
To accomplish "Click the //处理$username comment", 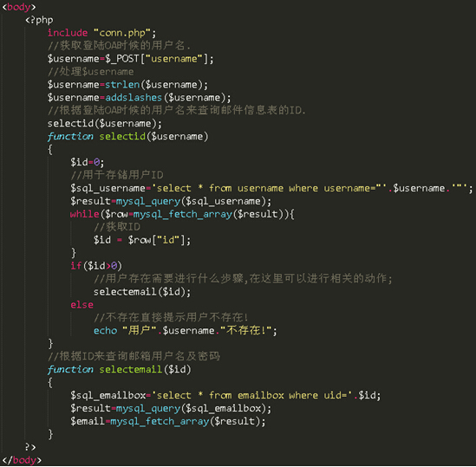I will coord(90,72).
